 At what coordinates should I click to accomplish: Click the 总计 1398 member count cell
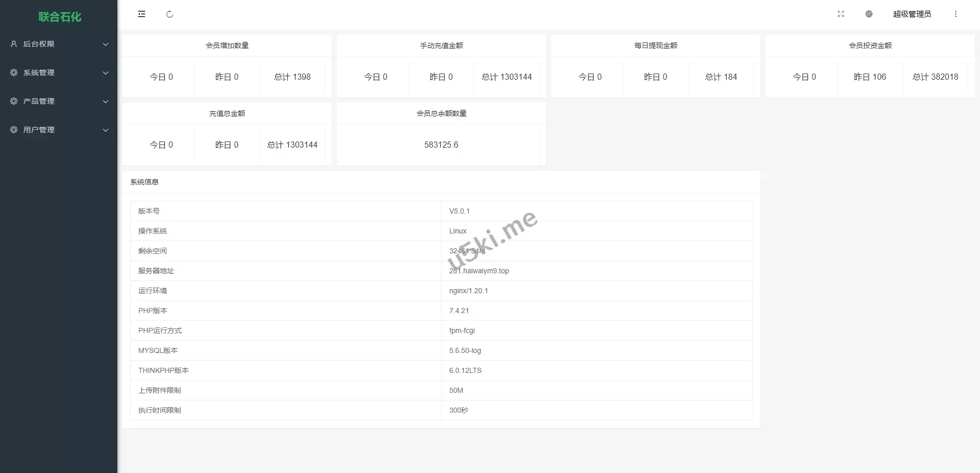coord(292,77)
